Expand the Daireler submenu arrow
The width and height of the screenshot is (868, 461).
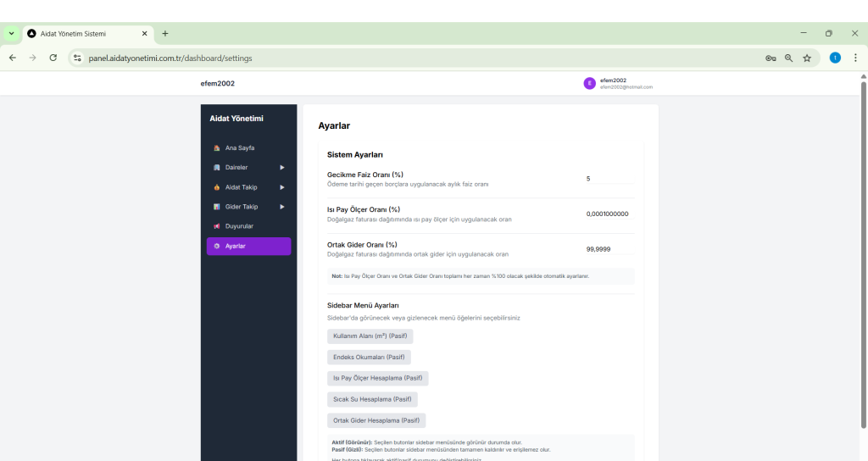tap(282, 168)
